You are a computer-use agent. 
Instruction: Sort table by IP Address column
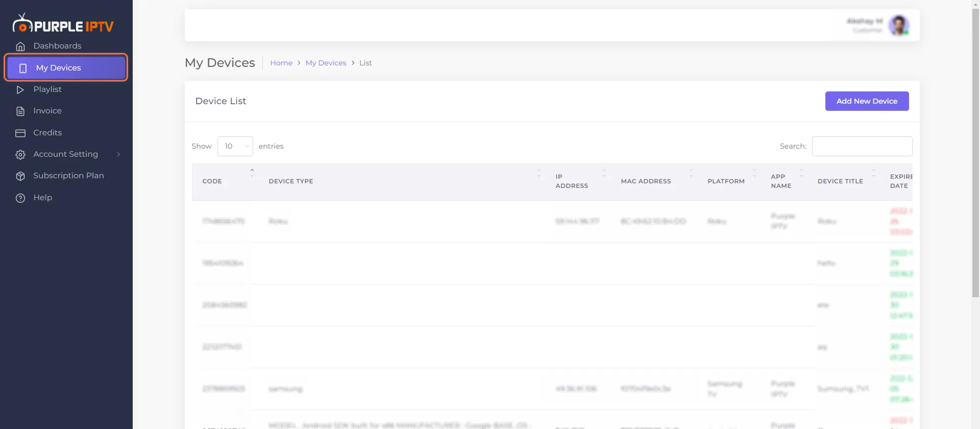[578, 181]
